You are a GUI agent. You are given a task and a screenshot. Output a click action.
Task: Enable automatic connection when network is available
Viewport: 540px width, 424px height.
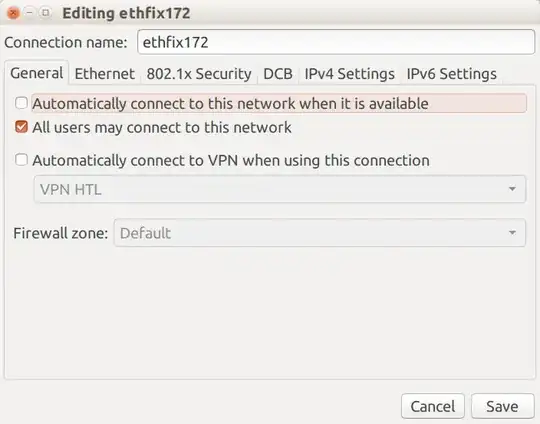[21, 103]
